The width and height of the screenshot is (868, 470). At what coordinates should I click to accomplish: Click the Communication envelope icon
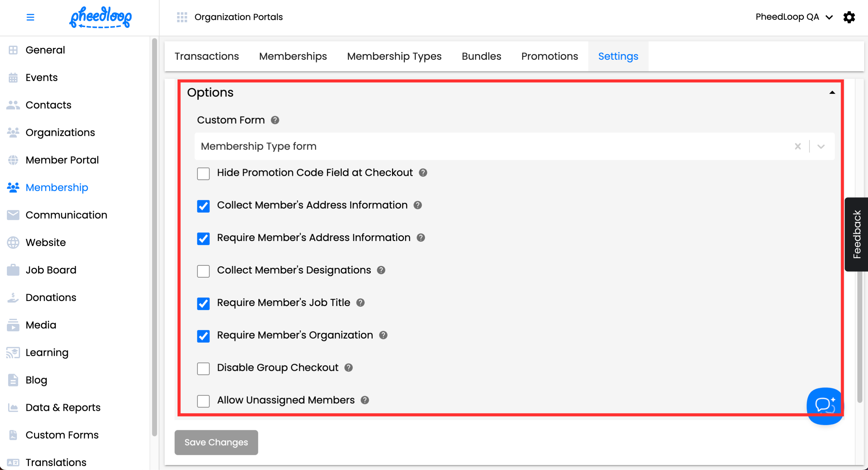13,215
